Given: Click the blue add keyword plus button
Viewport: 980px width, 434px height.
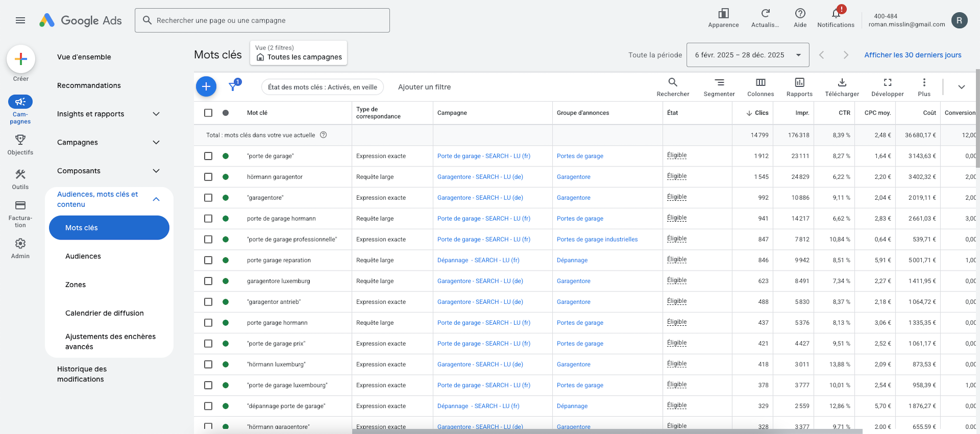Looking at the screenshot, I should 206,87.
